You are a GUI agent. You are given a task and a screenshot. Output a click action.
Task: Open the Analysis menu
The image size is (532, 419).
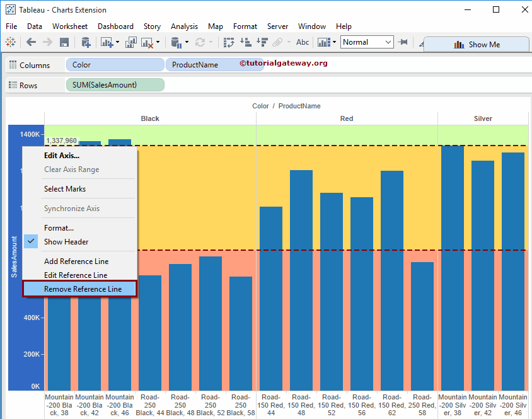coord(184,26)
